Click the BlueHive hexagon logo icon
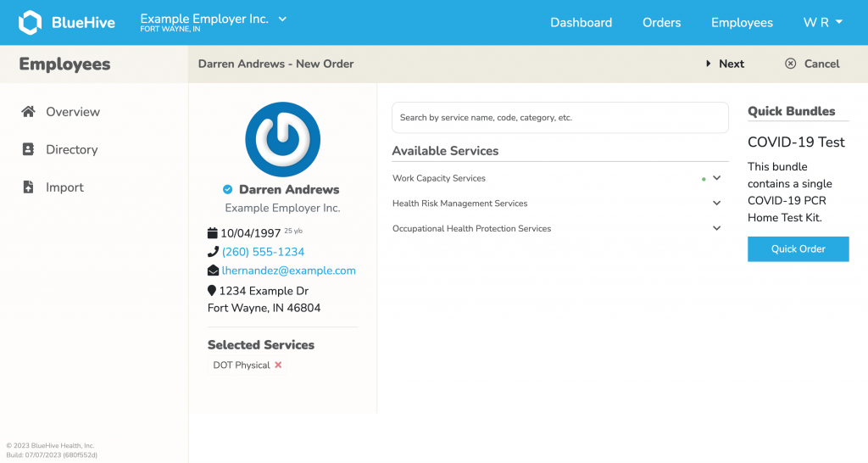The image size is (868, 463). 30,23
